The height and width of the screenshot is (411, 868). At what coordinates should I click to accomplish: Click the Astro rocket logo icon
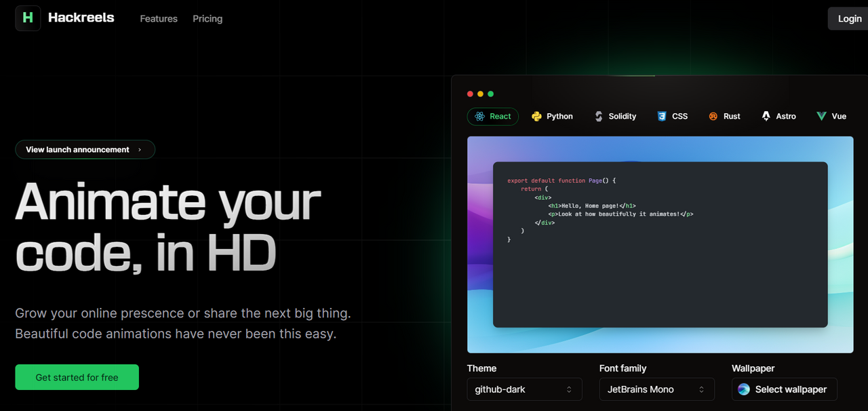(766, 117)
